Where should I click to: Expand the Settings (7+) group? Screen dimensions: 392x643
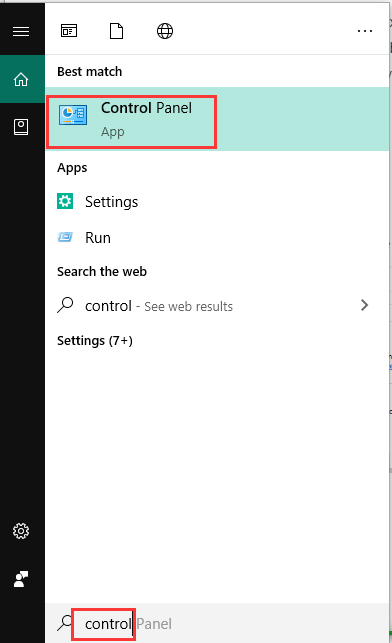[95, 341]
